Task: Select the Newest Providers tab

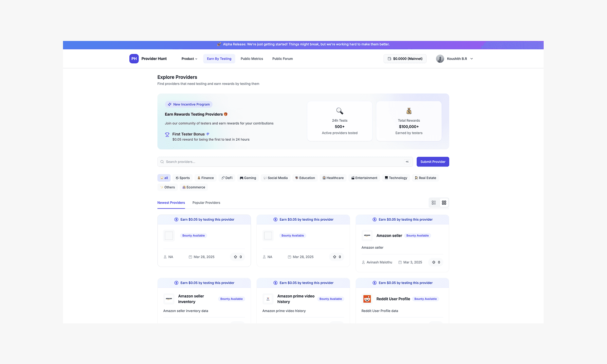Action: point(171,203)
